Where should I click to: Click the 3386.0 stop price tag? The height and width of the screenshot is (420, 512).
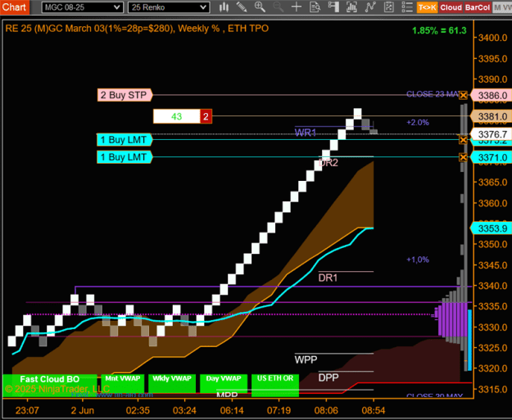(491, 96)
